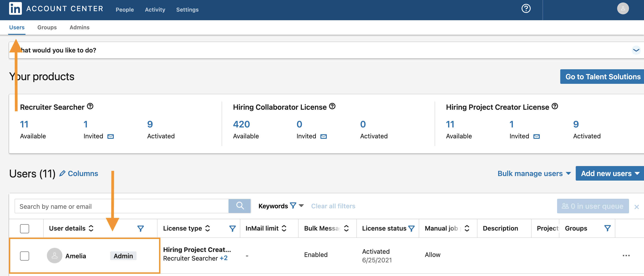Screen dimensions: 644x276
Task: Close the user queue with X
Action: click(636, 207)
